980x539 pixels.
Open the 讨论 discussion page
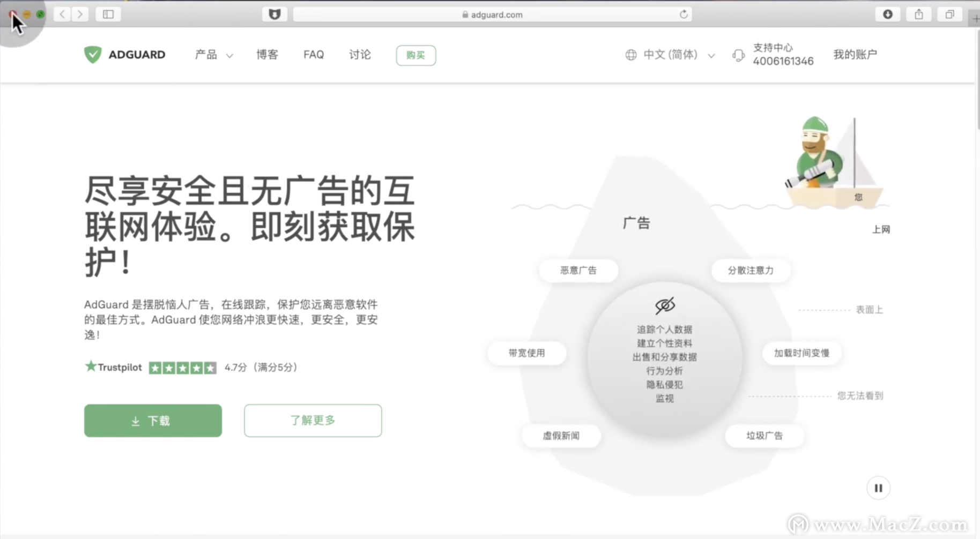coord(360,55)
